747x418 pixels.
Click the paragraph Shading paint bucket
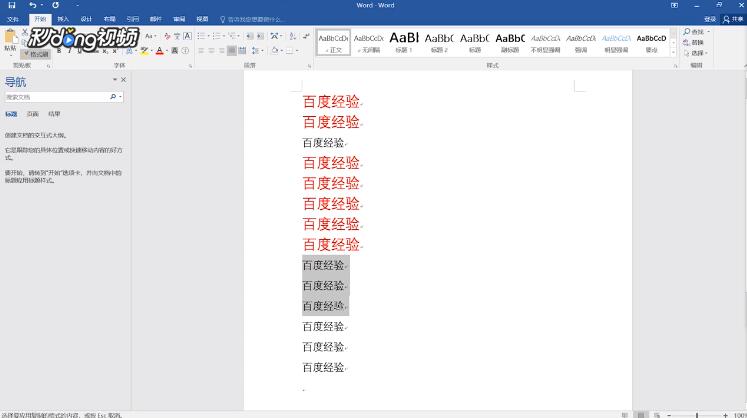(x=274, y=51)
